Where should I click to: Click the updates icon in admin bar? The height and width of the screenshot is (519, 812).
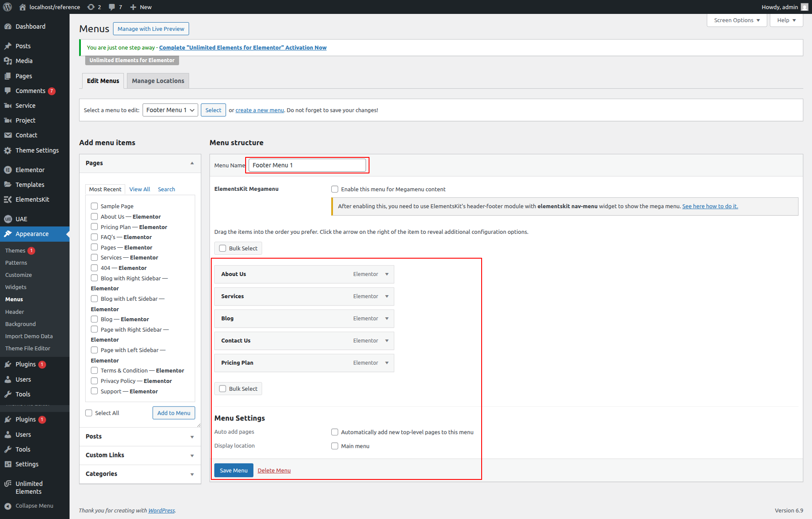coord(91,7)
